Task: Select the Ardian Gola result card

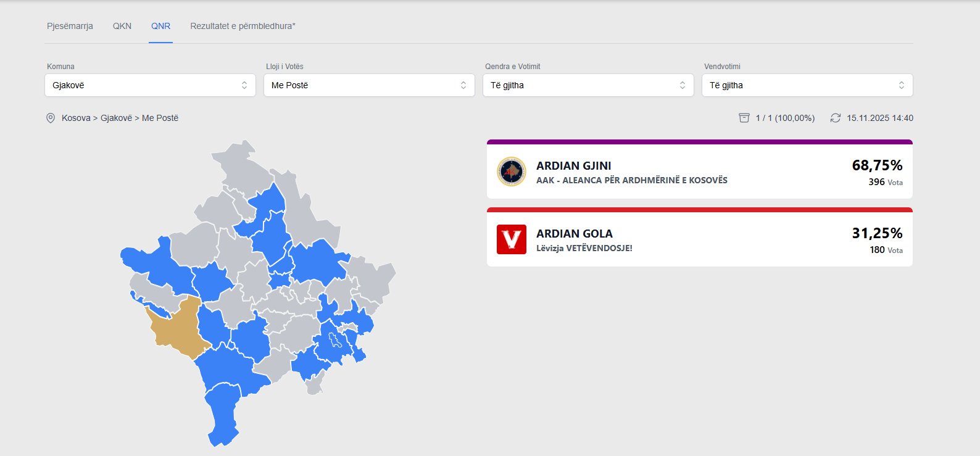Action: pos(699,240)
